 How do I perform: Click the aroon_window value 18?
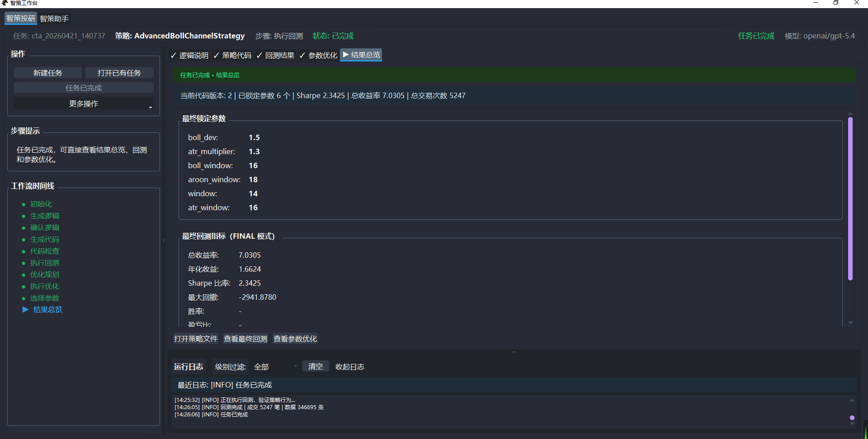pyautogui.click(x=253, y=179)
